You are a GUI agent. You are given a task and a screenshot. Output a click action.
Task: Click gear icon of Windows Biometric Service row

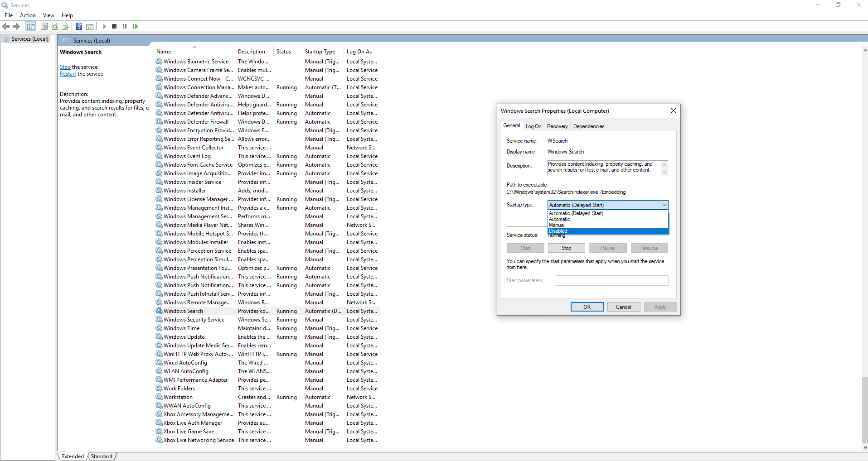pos(159,61)
